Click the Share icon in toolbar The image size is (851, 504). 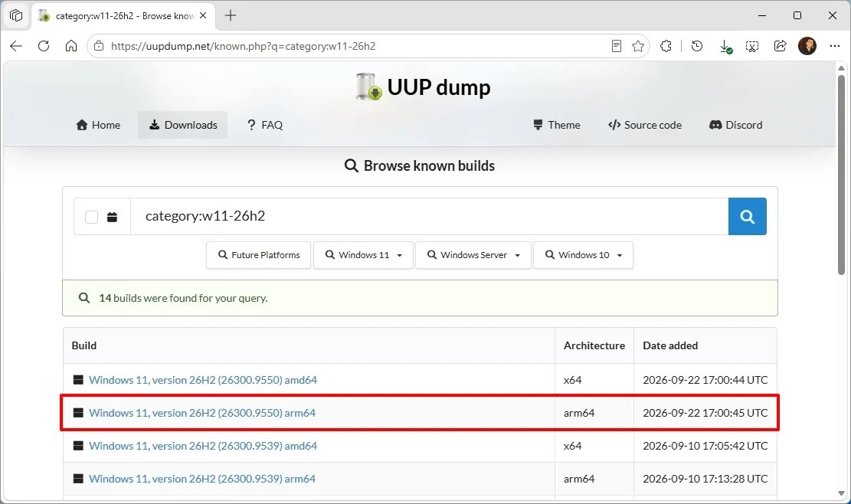pyautogui.click(x=780, y=46)
